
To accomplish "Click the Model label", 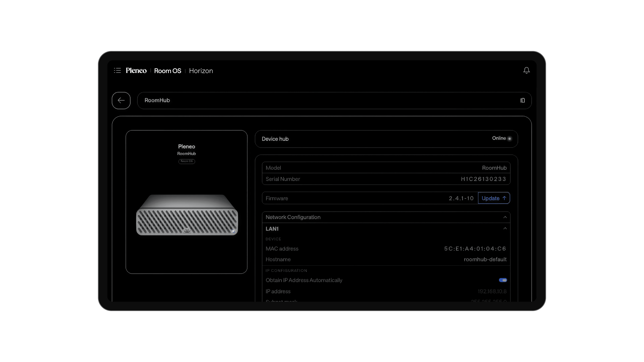I will [x=273, y=168].
